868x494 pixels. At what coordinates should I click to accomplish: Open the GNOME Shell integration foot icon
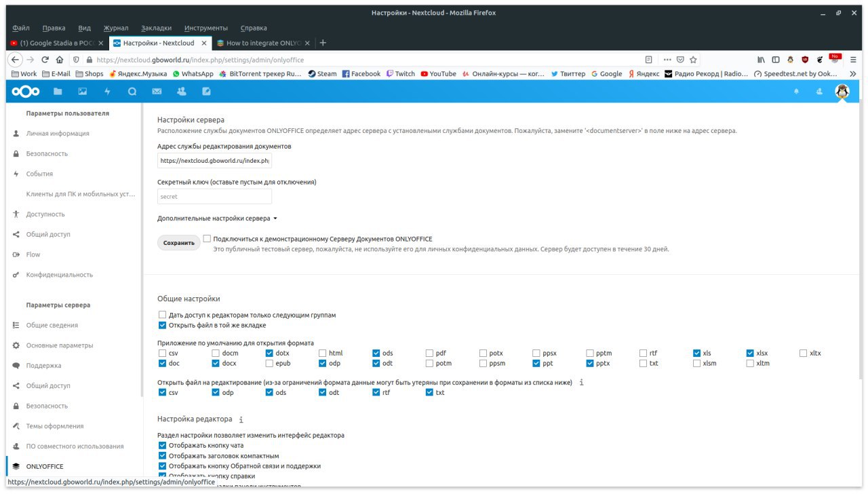click(819, 60)
